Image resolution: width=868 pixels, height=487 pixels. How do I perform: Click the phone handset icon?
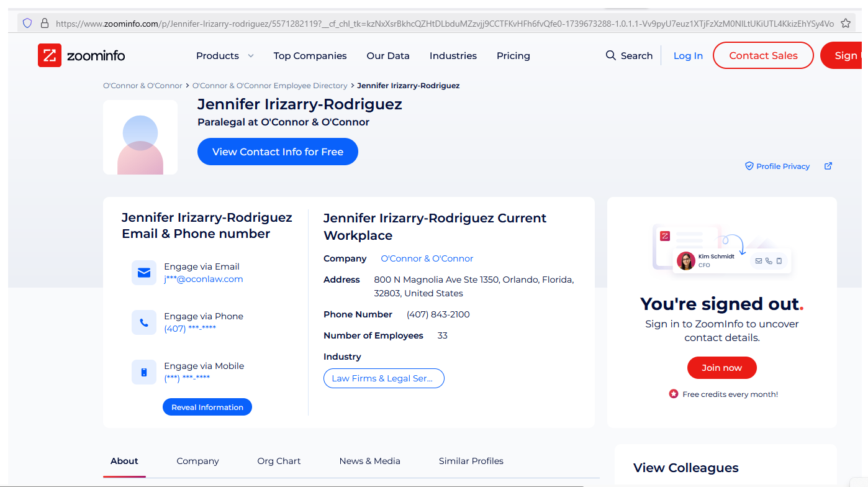point(144,322)
